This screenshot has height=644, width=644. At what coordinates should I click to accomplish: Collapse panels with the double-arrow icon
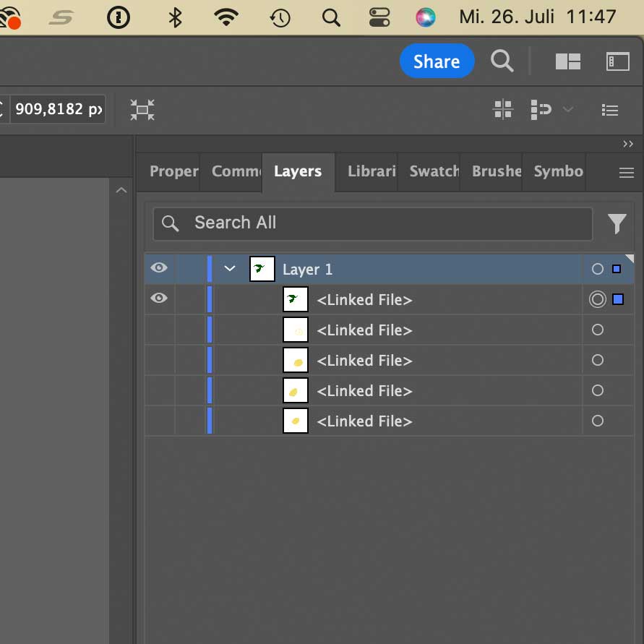pyautogui.click(x=627, y=144)
